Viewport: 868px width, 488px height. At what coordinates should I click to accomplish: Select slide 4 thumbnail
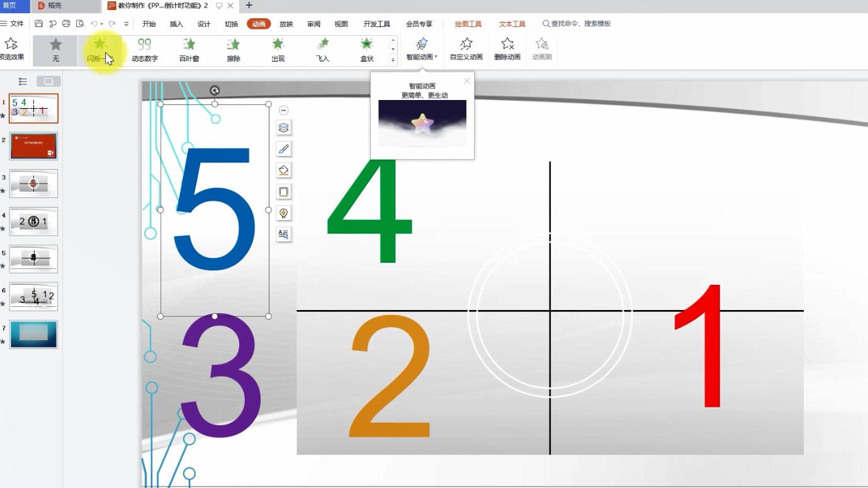(34, 221)
